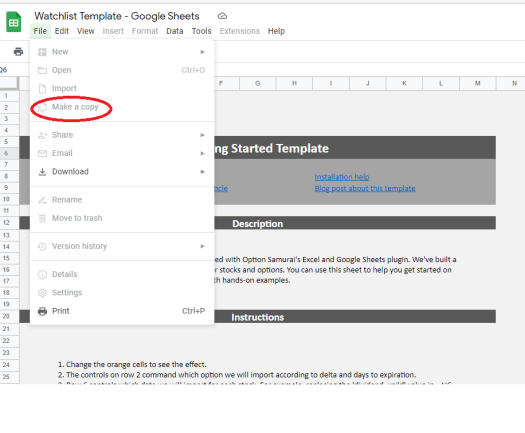Click the clock icon beside Version history

tap(42, 246)
